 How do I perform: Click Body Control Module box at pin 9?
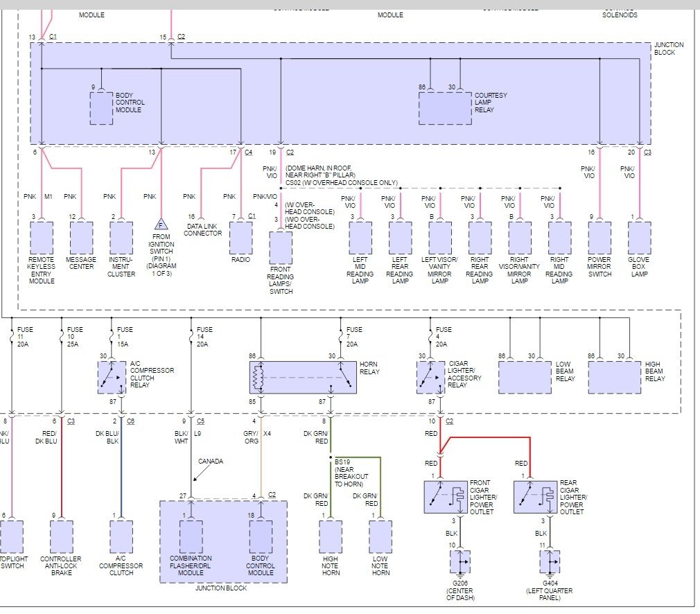(101, 108)
